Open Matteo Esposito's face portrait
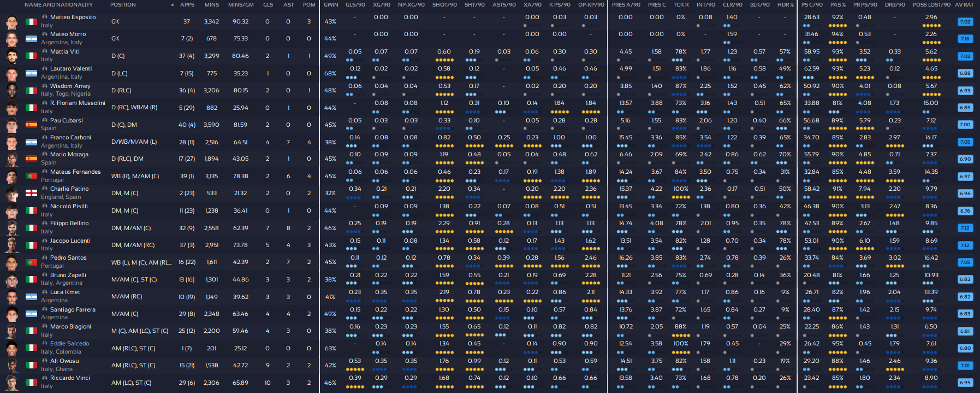Image resolution: width=980 pixels, height=393 pixels. click(11, 22)
